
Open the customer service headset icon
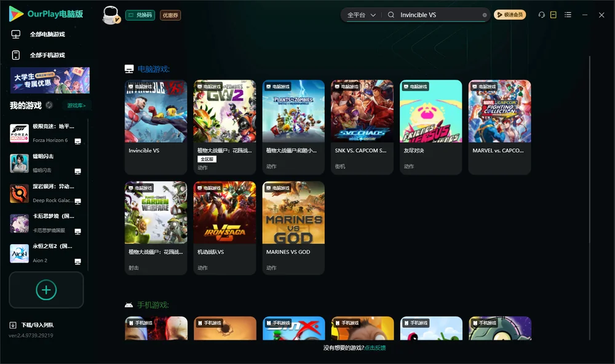(x=541, y=15)
